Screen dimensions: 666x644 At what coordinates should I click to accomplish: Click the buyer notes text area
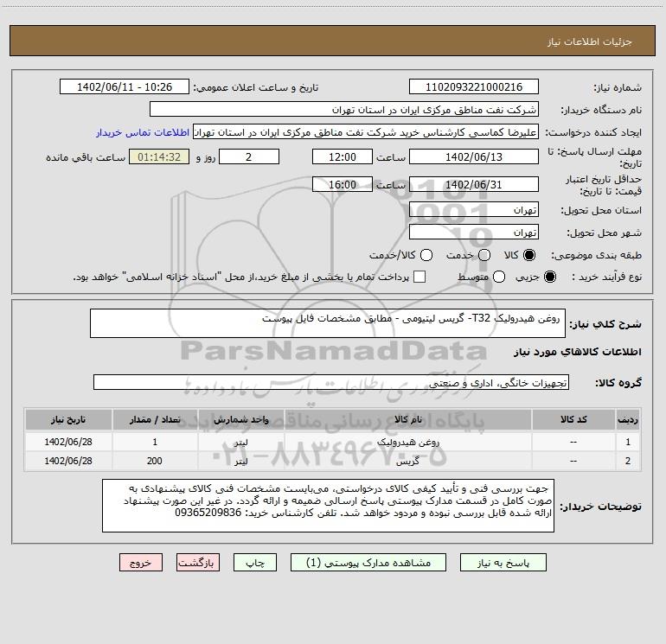coord(328,506)
